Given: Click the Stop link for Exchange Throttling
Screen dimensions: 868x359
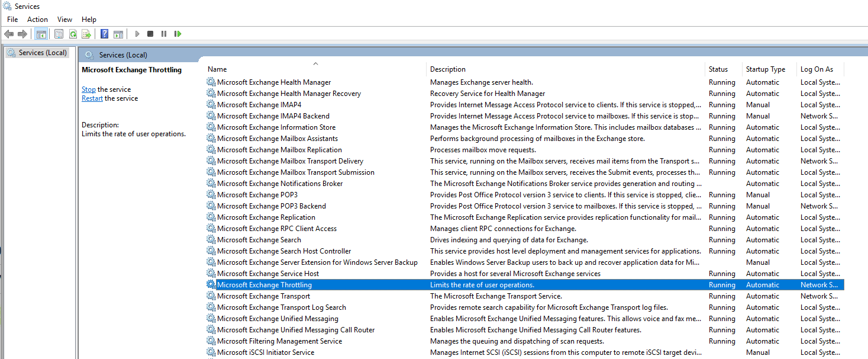Looking at the screenshot, I should pyautogui.click(x=88, y=89).
